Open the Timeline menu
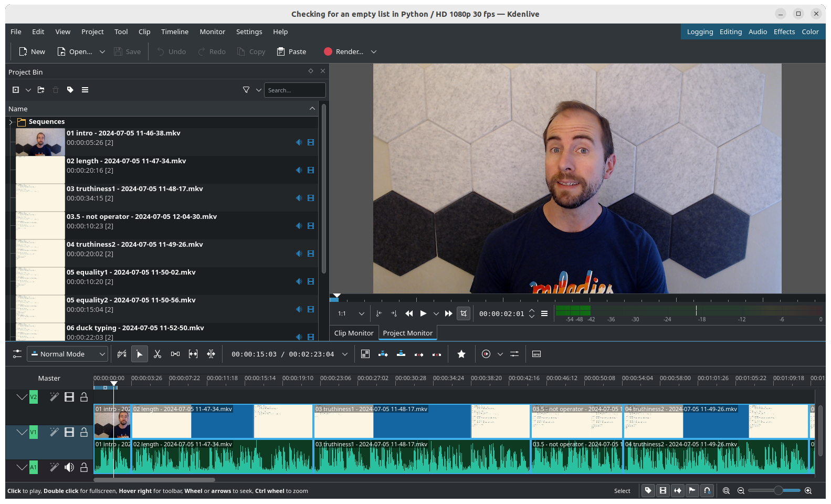831x504 pixels. coord(175,31)
